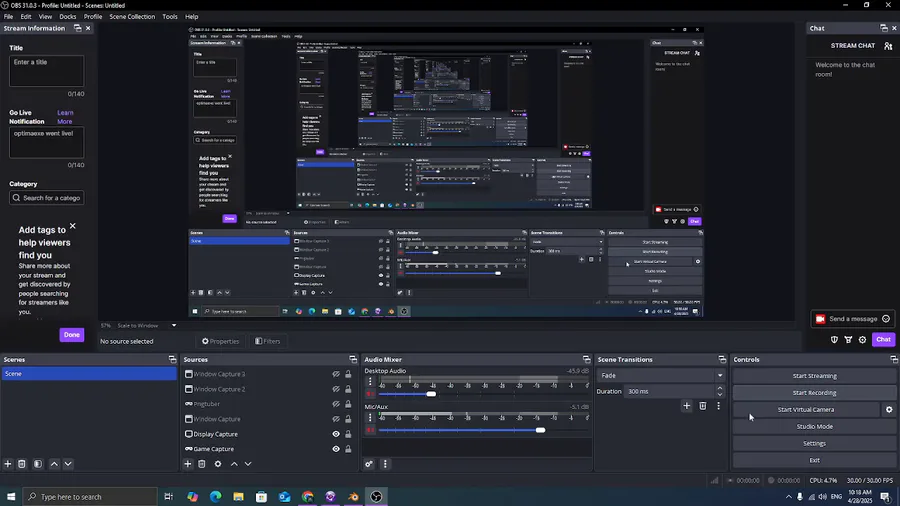This screenshot has height=506, width=900.
Task: Open the File menu
Action: (9, 17)
